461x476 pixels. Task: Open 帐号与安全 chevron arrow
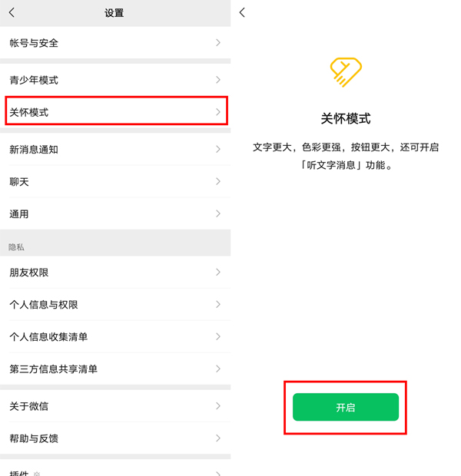[218, 43]
